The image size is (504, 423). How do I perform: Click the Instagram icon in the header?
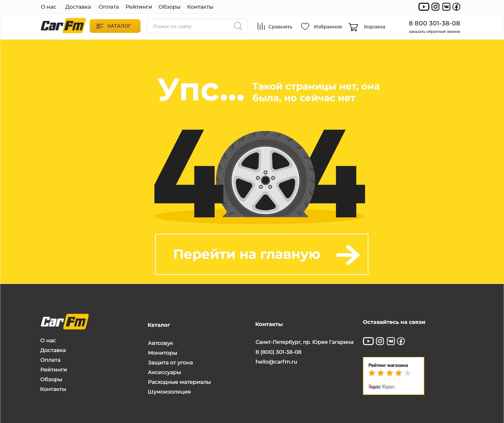435,7
